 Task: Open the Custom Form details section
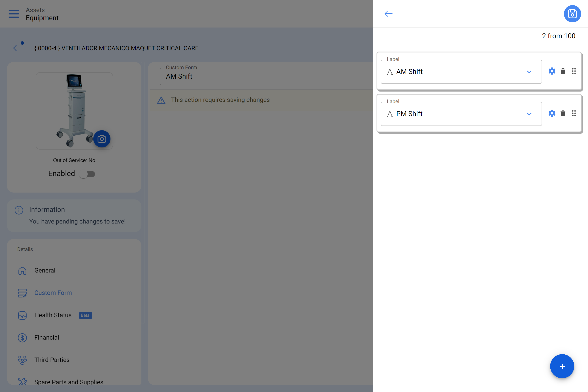(74, 293)
